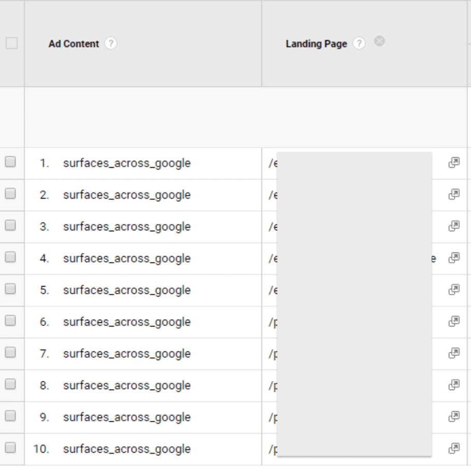Open row 7 landing page in new window
This screenshot has width=471, height=476.
454,353
